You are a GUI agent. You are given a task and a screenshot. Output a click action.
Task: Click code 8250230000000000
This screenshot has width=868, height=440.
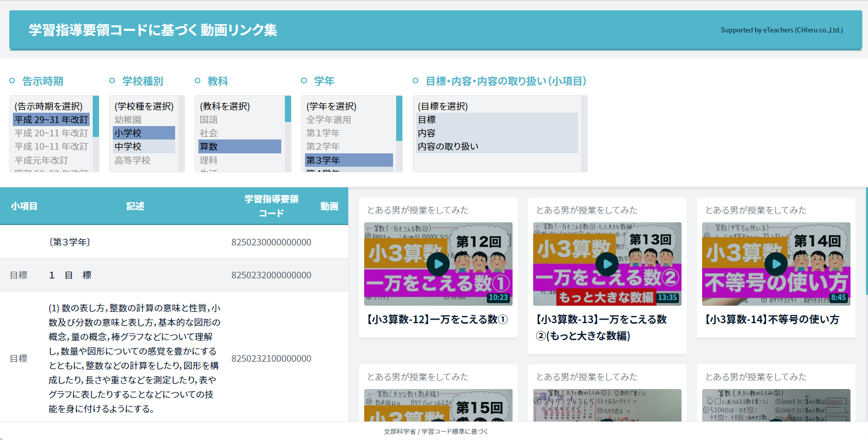pos(271,242)
